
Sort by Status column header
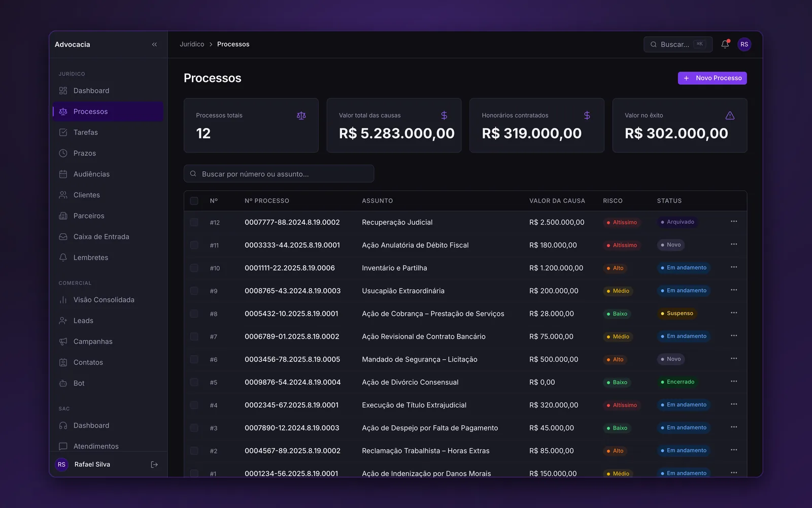point(669,201)
